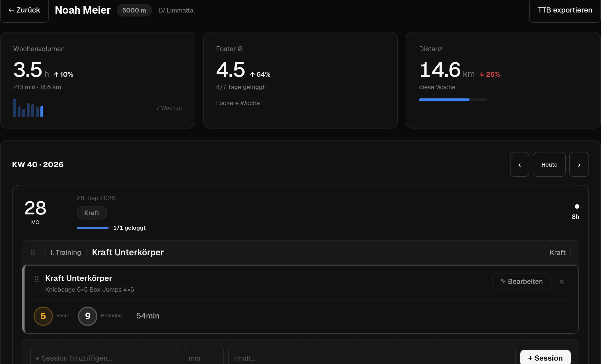Click the 7 Wochen chart label
Screen dimensions: 601x364
point(169,108)
